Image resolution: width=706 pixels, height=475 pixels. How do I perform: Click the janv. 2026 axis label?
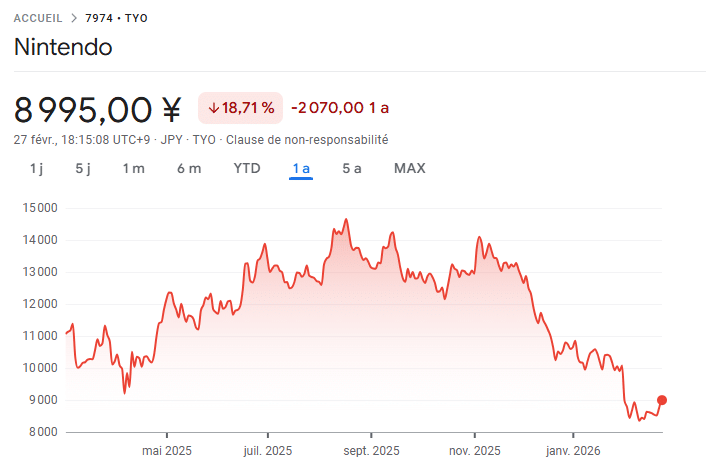[x=573, y=451]
